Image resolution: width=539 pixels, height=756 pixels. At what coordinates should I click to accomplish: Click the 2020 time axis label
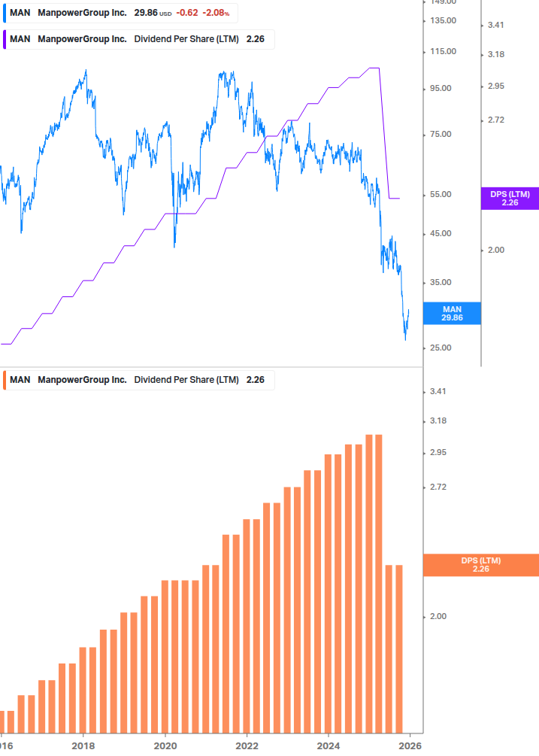[165, 746]
